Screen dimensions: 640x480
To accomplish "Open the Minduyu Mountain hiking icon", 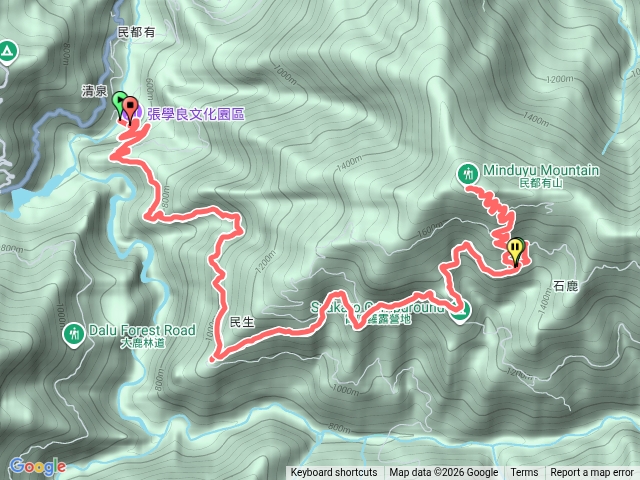I will (x=468, y=174).
